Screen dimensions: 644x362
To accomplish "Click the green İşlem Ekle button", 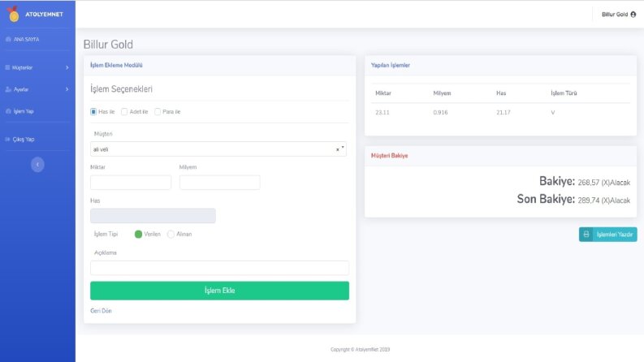I will pyautogui.click(x=220, y=291).
